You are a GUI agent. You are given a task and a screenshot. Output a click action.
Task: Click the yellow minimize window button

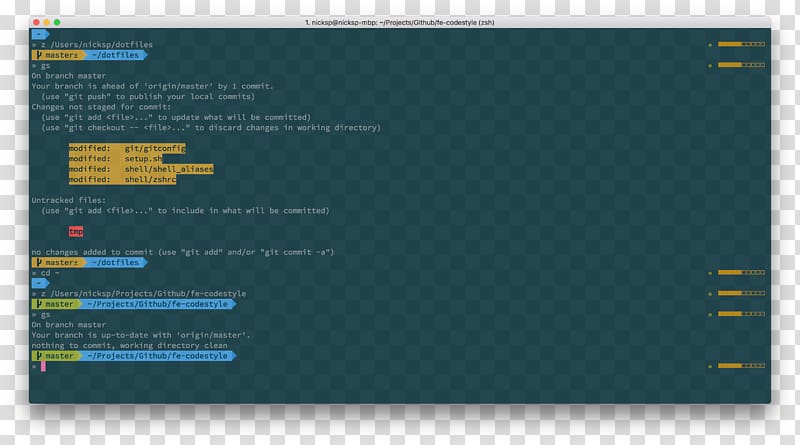coord(46,22)
